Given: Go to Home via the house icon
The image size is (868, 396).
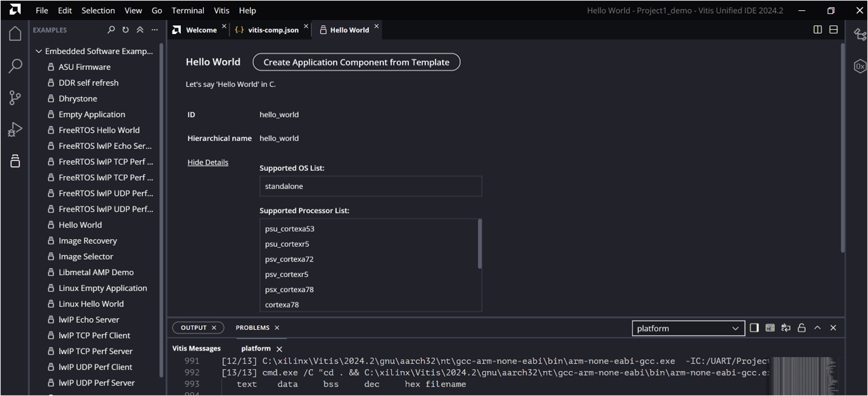Looking at the screenshot, I should [x=15, y=33].
